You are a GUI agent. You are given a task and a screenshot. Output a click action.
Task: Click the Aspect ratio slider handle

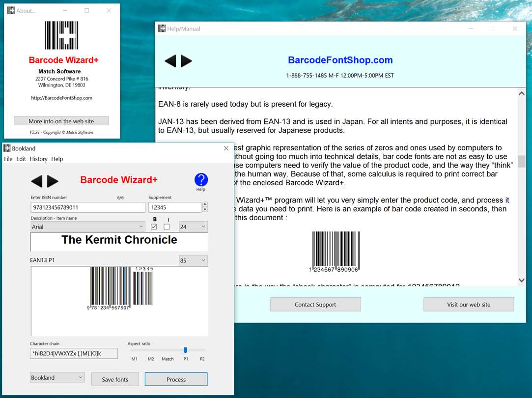[185, 350]
